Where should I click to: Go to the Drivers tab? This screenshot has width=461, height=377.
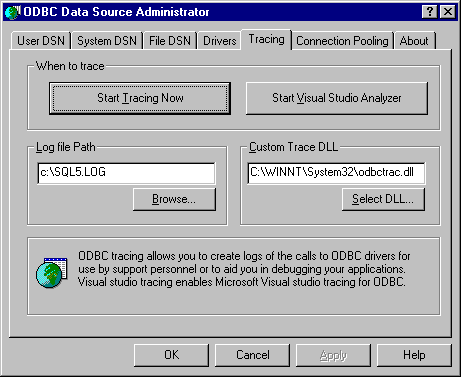click(219, 41)
